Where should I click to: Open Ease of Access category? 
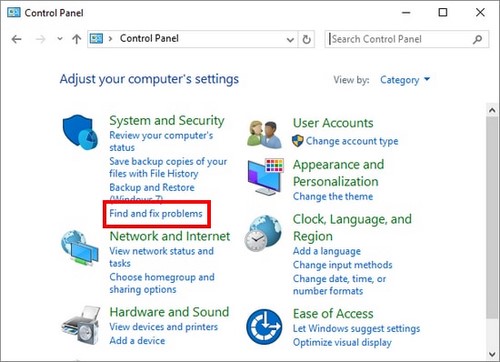[x=333, y=314]
